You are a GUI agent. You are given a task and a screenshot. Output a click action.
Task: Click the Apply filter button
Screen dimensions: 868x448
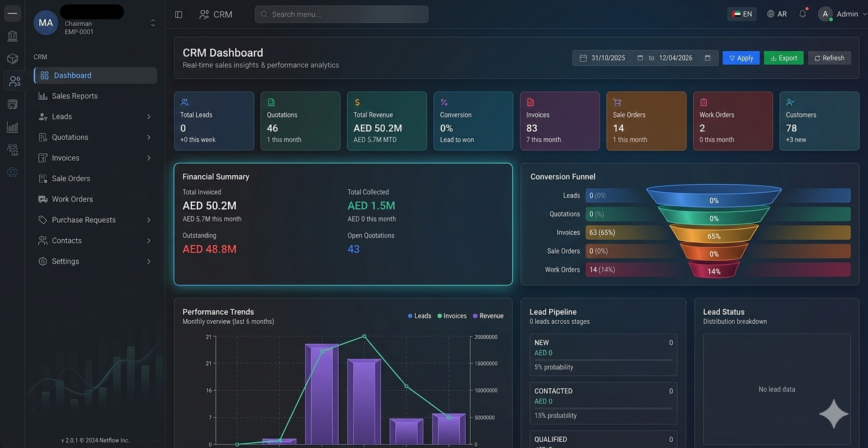[x=741, y=58]
